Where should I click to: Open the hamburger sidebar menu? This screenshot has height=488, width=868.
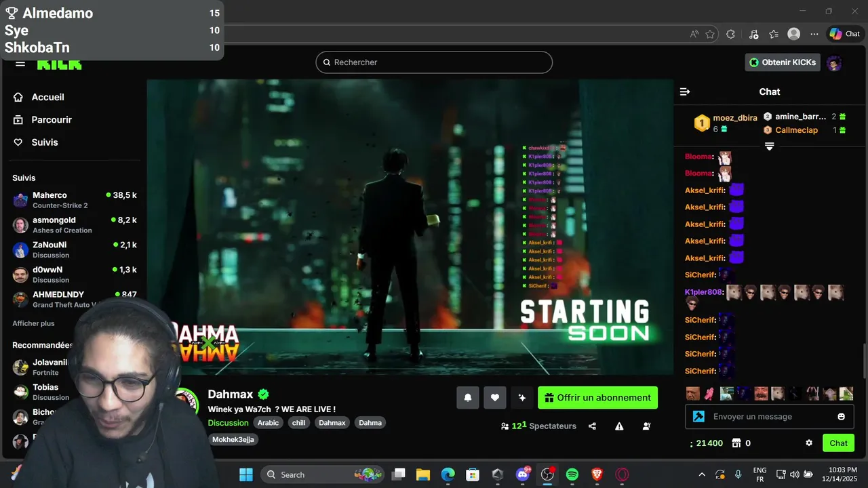point(20,64)
